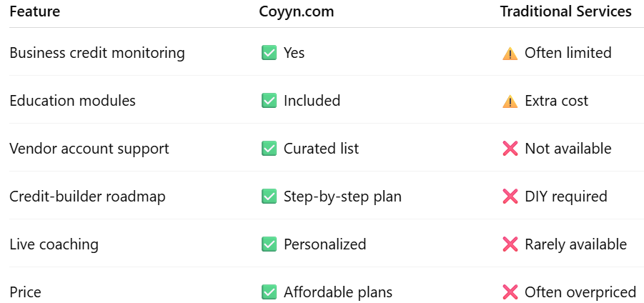Click the warning triangle beside Often limited
Screen dimensions: 644x303
pos(510,54)
